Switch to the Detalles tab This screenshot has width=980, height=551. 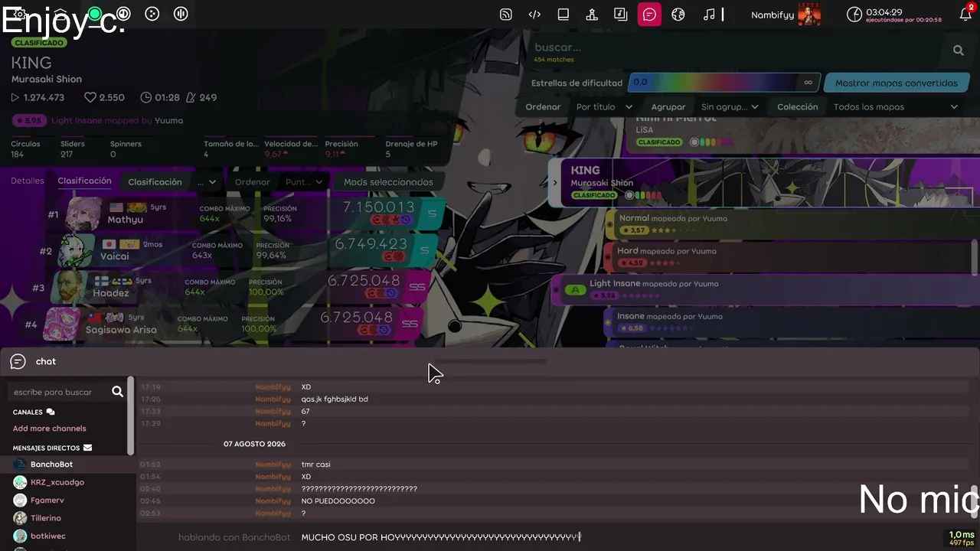pos(28,181)
